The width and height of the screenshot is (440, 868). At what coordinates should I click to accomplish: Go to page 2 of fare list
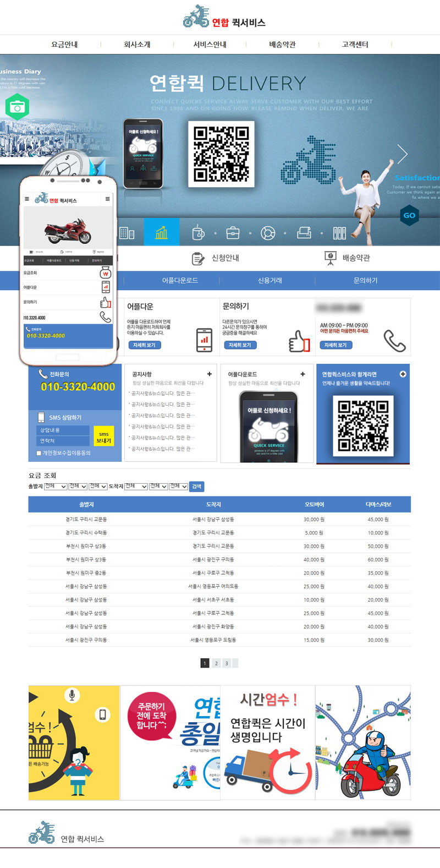[x=216, y=663]
